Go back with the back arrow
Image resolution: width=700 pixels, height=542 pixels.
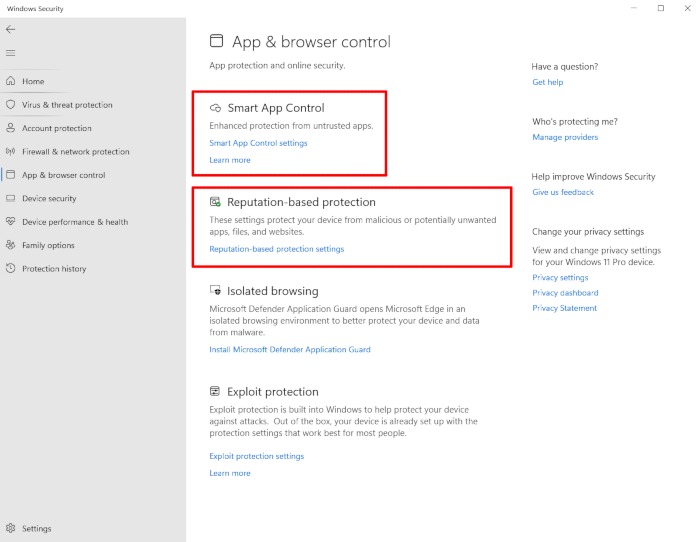(11, 29)
